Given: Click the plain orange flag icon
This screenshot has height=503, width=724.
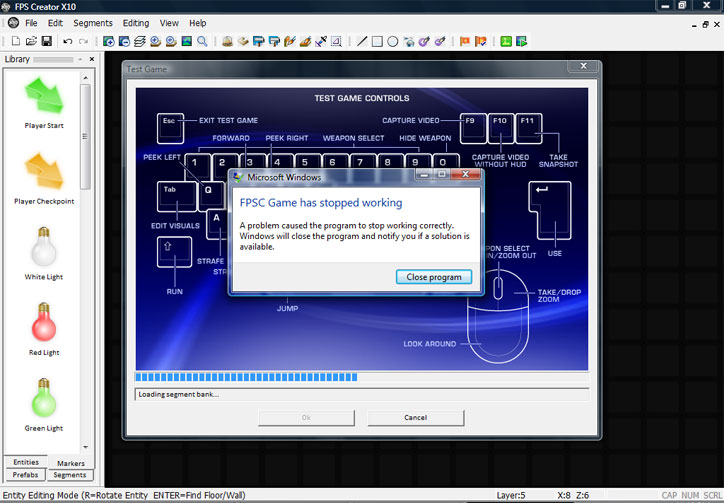Looking at the screenshot, I should [465, 42].
